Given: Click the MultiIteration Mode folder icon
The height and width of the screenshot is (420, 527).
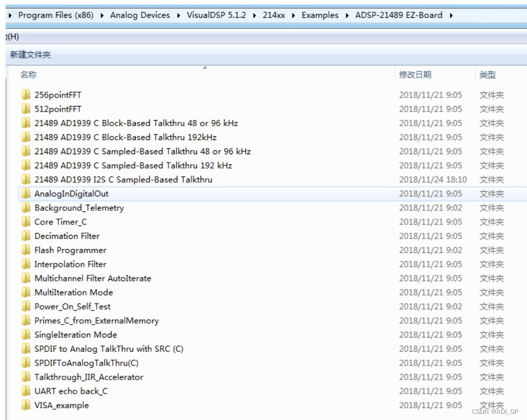Looking at the screenshot, I should click(x=26, y=292).
